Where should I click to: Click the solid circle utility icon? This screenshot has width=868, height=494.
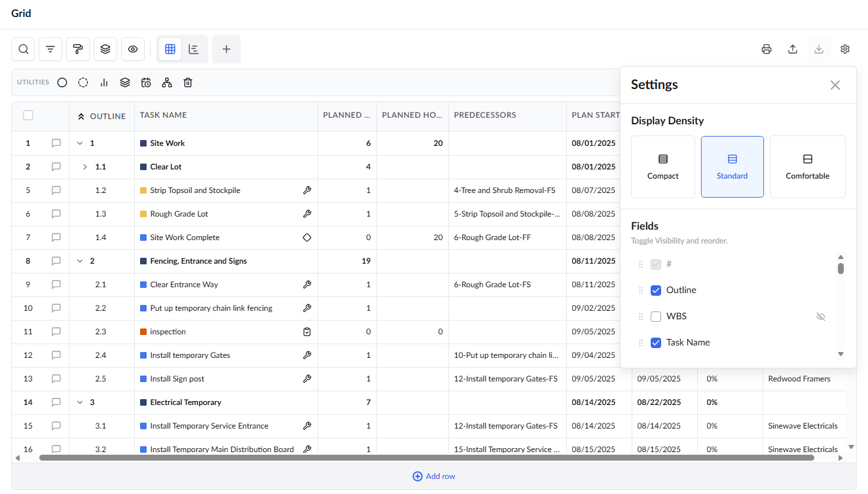(x=62, y=82)
